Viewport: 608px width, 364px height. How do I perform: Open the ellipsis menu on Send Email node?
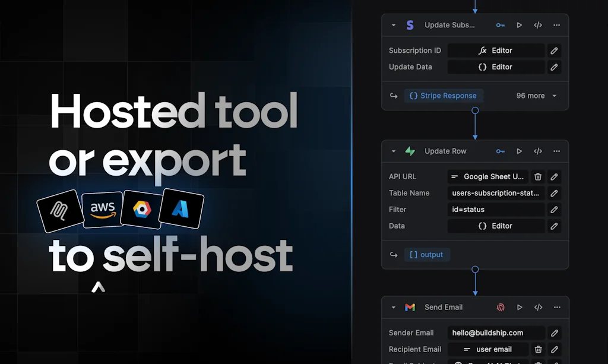click(557, 307)
